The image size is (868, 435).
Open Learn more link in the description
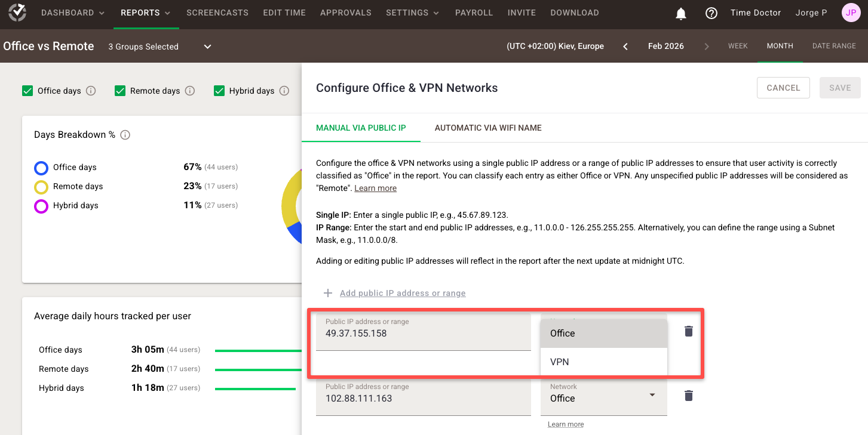375,188
